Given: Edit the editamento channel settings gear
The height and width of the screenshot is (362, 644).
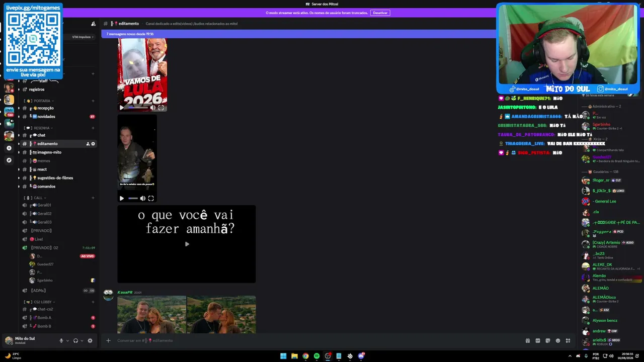Looking at the screenshot, I should point(93,144).
